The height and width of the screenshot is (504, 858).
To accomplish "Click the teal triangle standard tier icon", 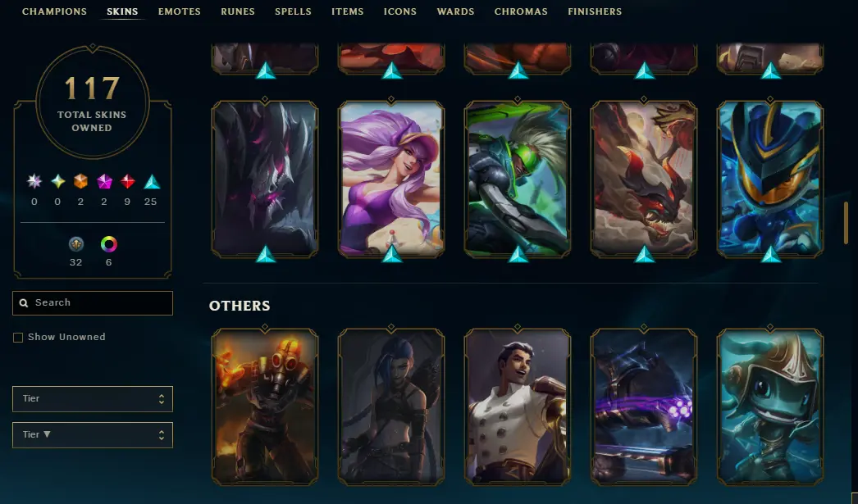I will point(152,181).
